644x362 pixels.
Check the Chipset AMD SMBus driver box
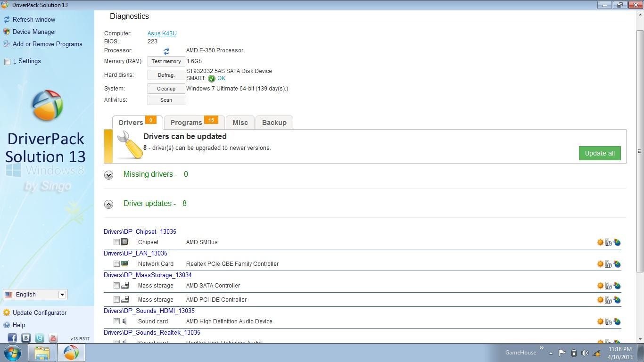click(x=116, y=242)
